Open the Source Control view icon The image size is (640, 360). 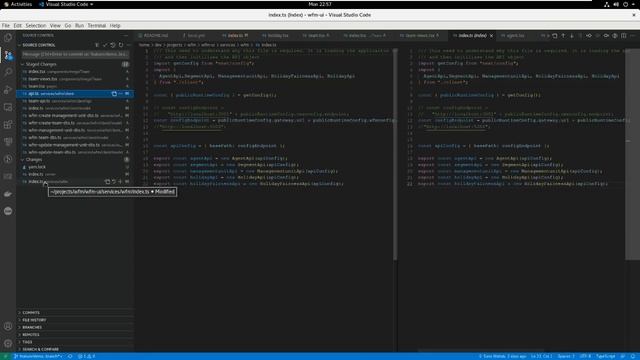(8, 55)
